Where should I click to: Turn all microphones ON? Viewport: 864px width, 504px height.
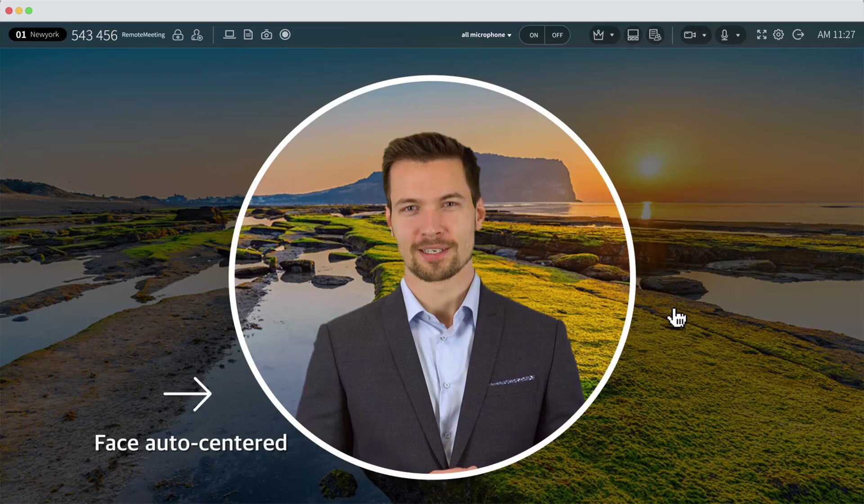tap(533, 35)
